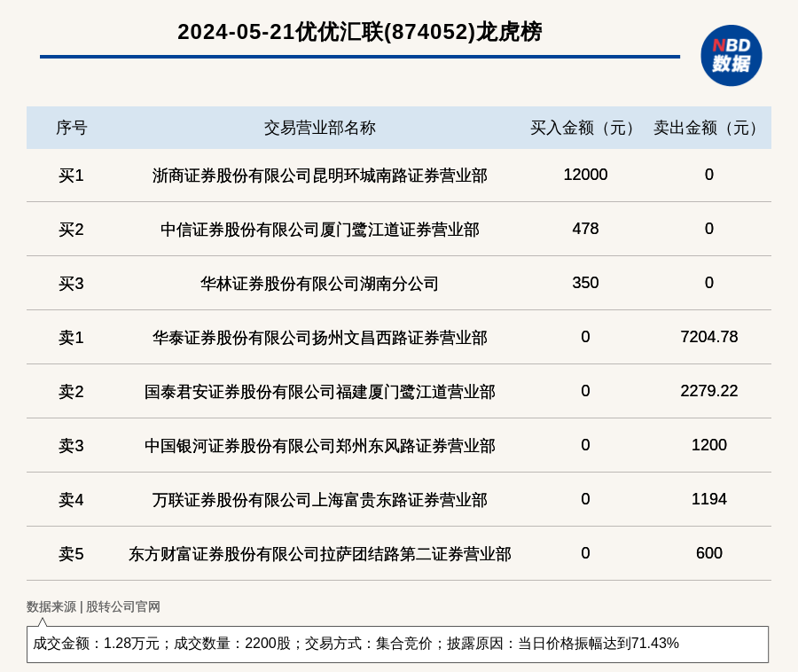Screen dimensions: 798x672
Task: Click sell amount 600
Action: pos(709,553)
